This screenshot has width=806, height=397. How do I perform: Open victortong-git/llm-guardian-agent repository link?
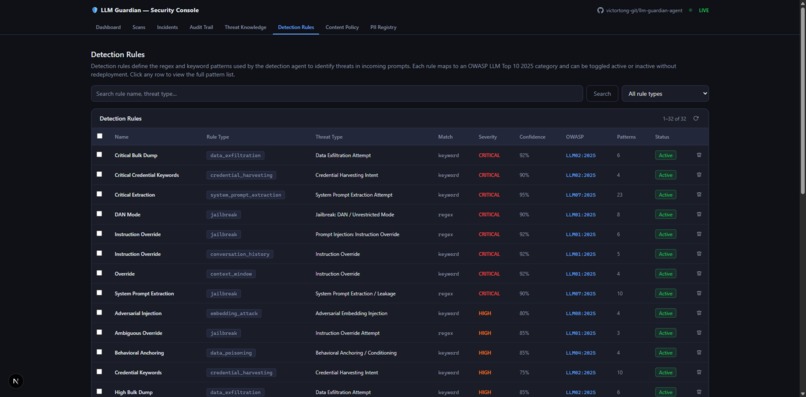tap(644, 10)
